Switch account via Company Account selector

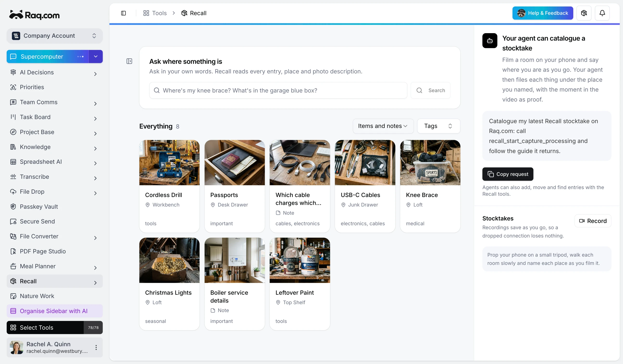click(54, 36)
